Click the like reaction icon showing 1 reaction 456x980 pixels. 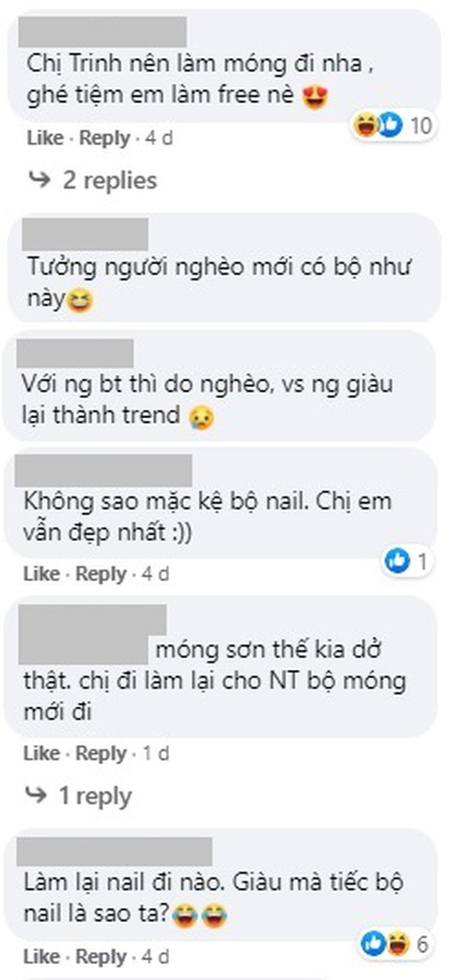pyautogui.click(x=397, y=561)
